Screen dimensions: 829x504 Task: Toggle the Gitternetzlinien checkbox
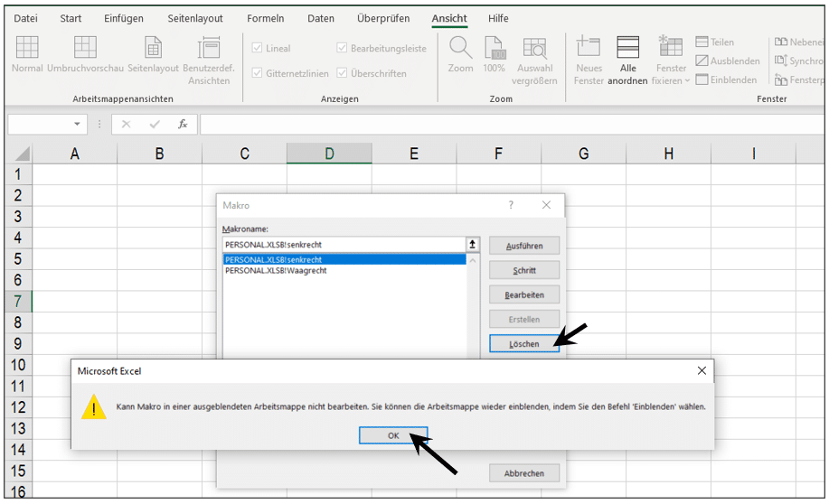258,73
